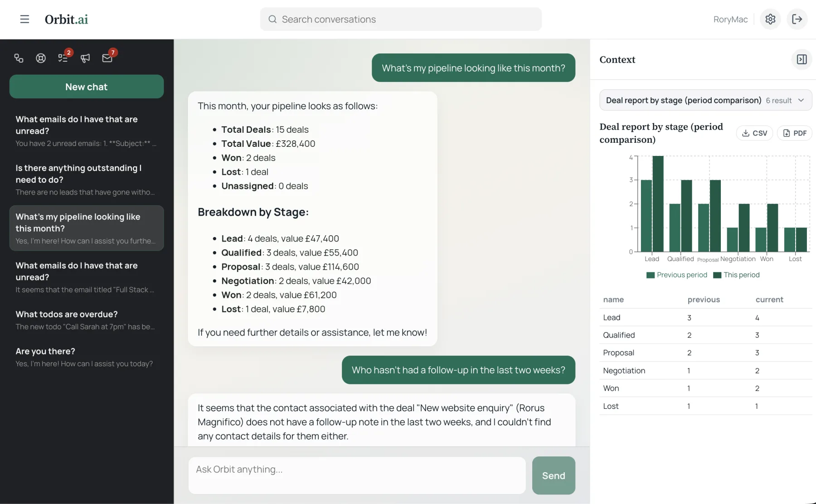The width and height of the screenshot is (816, 504).
Task: Open the megaphone announcements icon
Action: coord(85,58)
